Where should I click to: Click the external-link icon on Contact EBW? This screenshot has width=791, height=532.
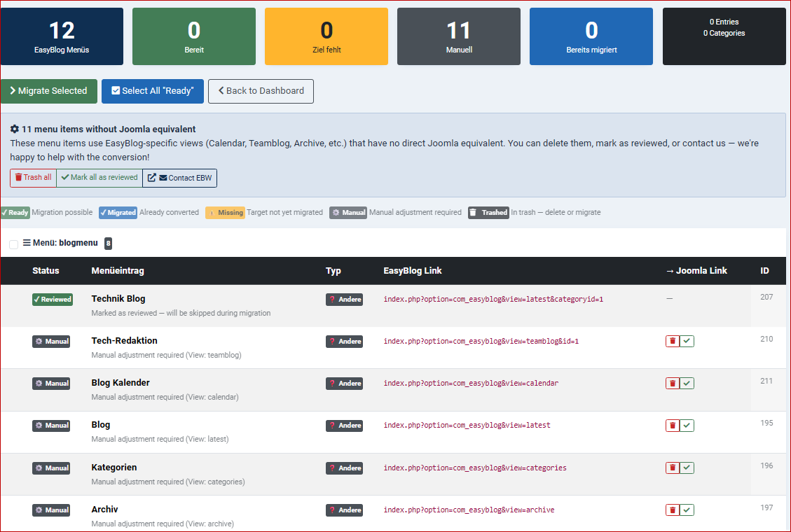(x=151, y=178)
